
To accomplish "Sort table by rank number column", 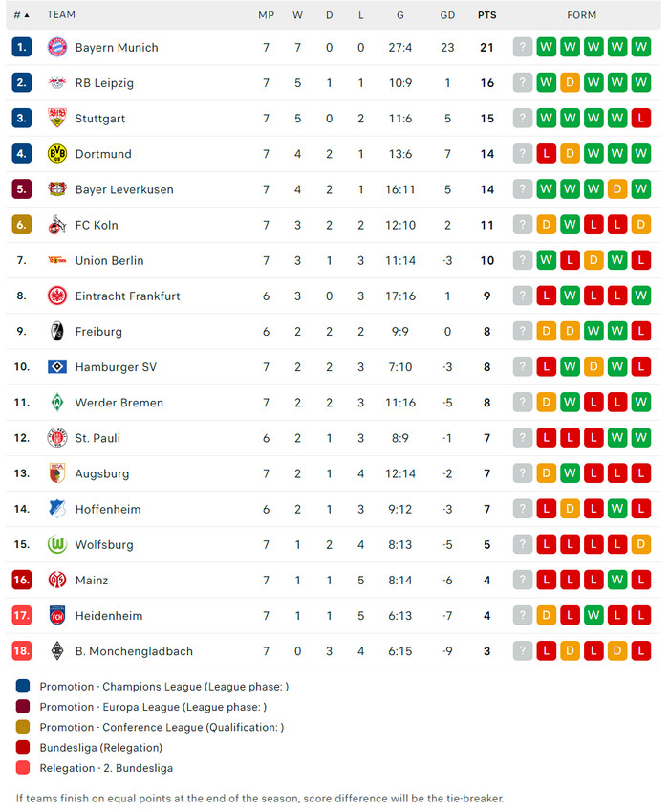I will [21, 15].
